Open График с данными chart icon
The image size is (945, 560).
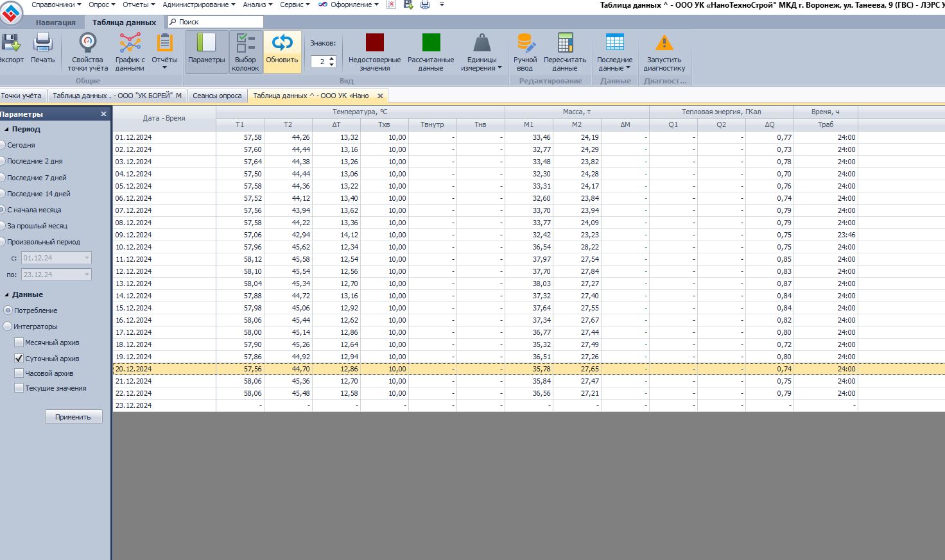pyautogui.click(x=130, y=43)
